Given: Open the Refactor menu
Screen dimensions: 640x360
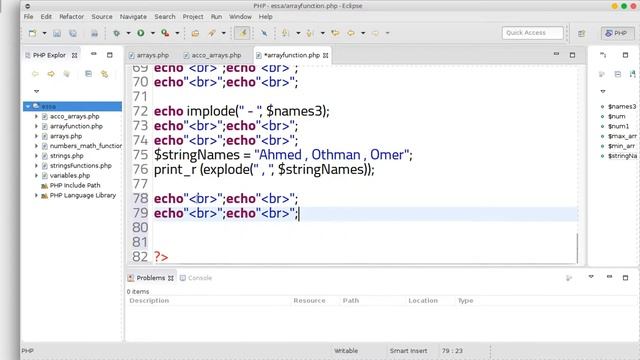Looking at the screenshot, I should tap(72, 17).
